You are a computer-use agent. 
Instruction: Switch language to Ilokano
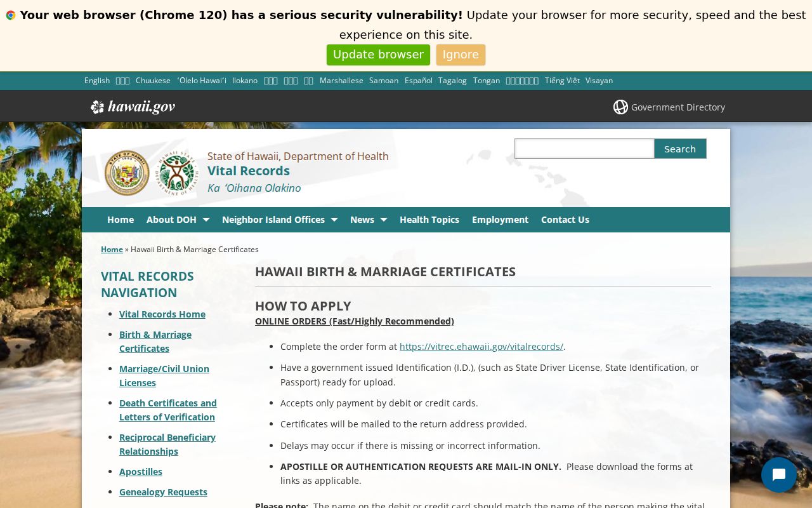pyautogui.click(x=245, y=81)
